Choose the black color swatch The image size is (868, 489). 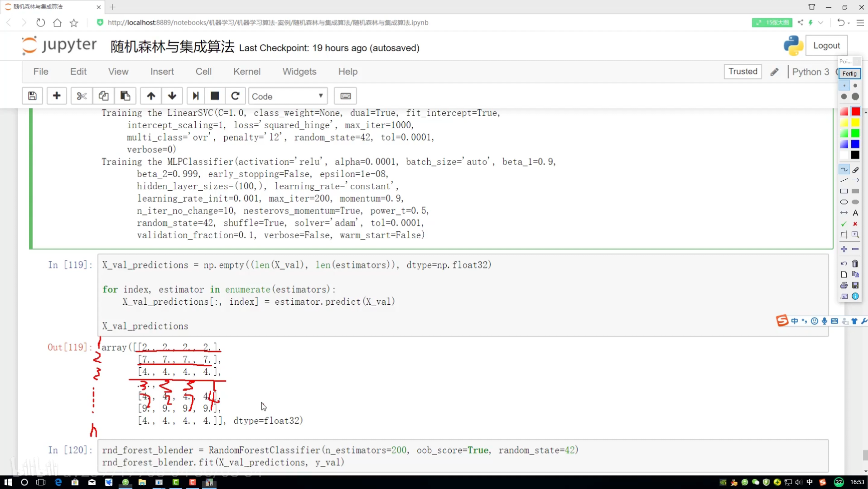pyautogui.click(x=855, y=155)
